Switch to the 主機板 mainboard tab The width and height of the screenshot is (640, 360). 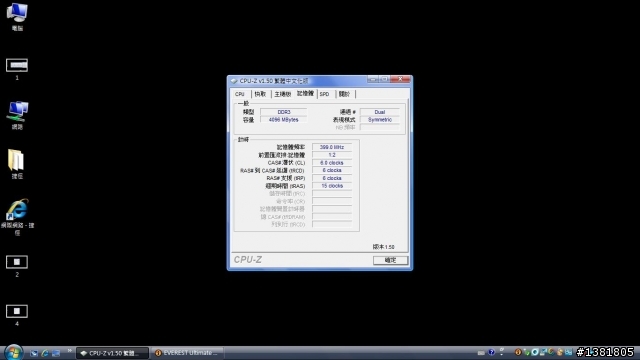coord(282,94)
